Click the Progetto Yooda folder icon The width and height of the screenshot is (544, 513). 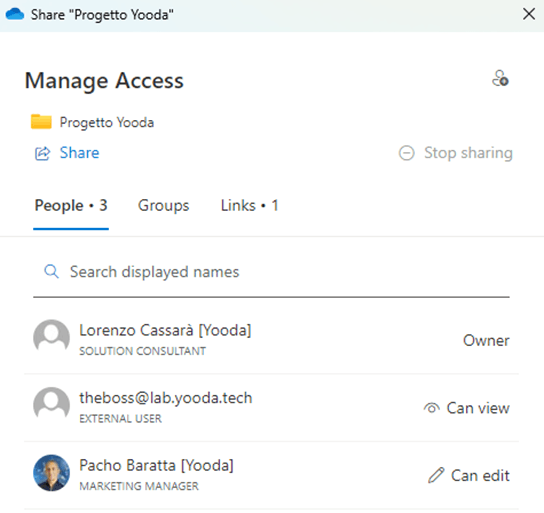pos(41,122)
